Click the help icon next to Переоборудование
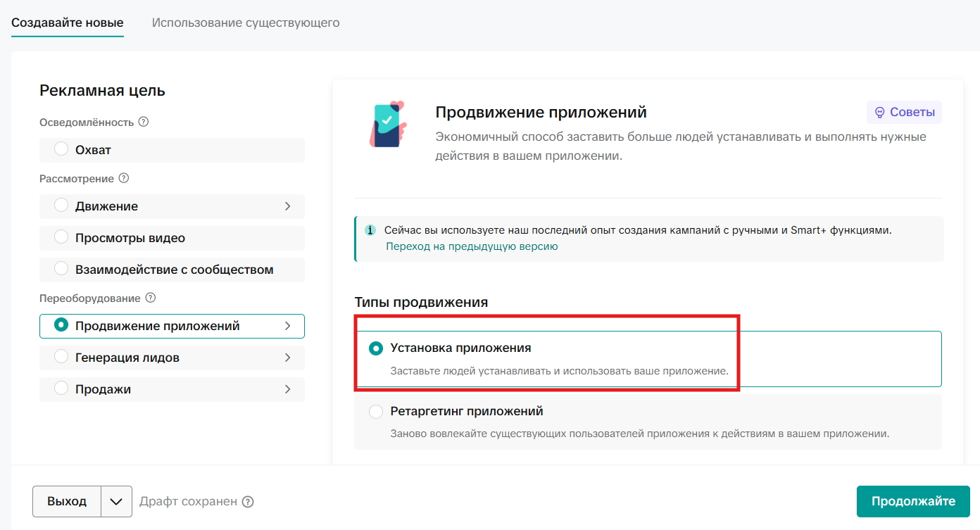The height and width of the screenshot is (530, 980). [151, 298]
